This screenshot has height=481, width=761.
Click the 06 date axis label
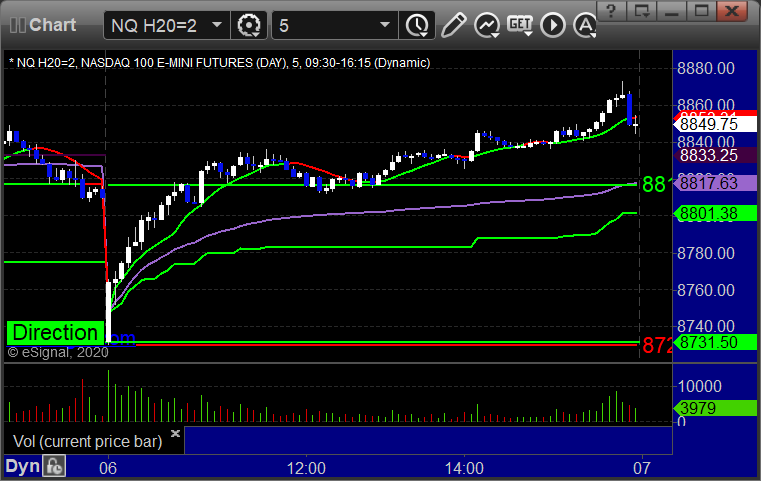(108, 468)
